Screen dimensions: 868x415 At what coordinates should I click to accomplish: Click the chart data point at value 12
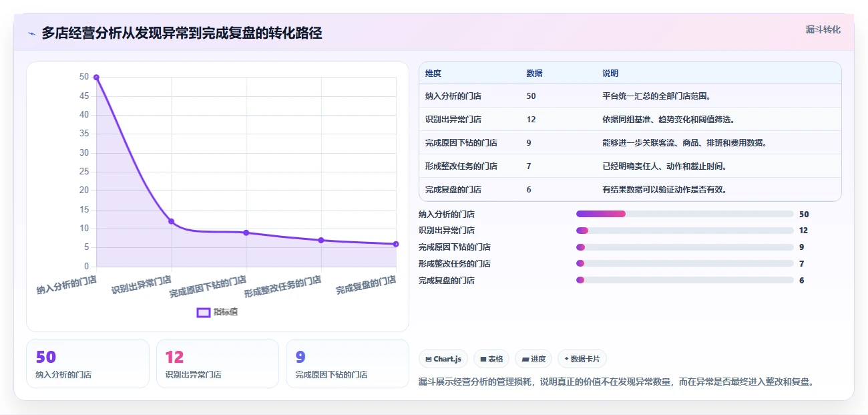(171, 221)
